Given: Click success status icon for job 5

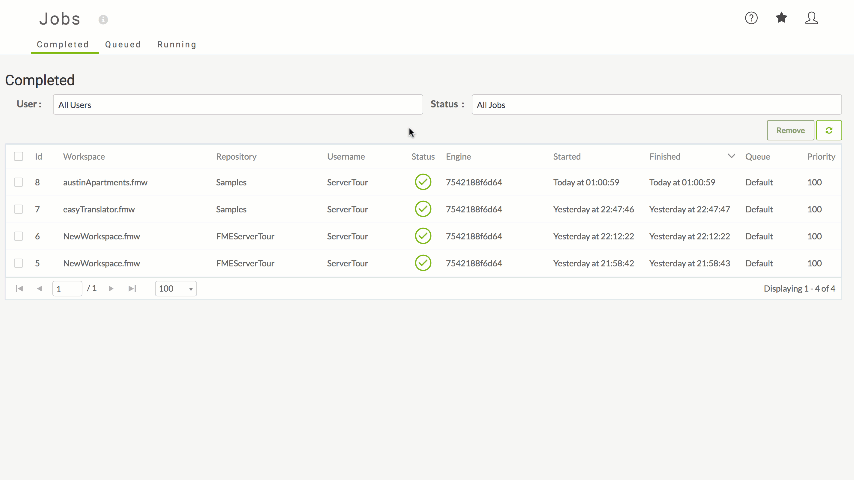Looking at the screenshot, I should 423,263.
